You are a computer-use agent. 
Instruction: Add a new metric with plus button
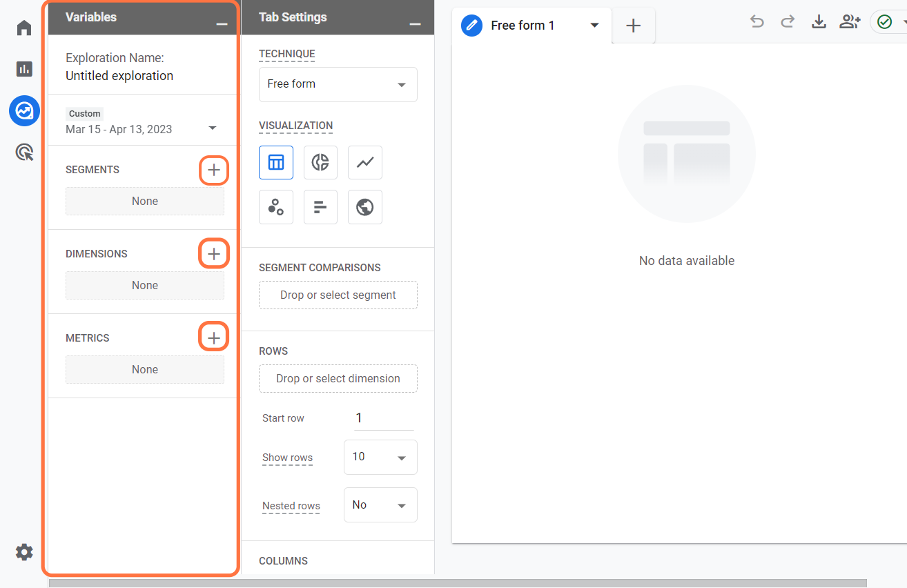[214, 338]
